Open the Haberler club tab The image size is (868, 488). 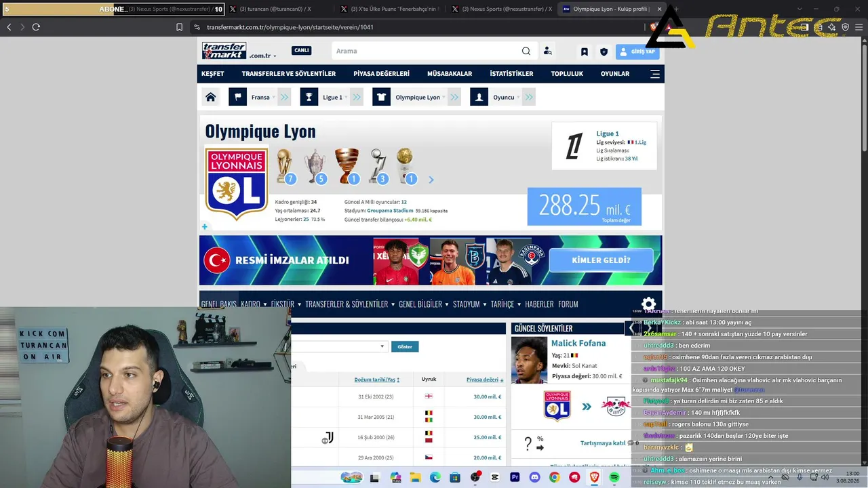click(539, 304)
